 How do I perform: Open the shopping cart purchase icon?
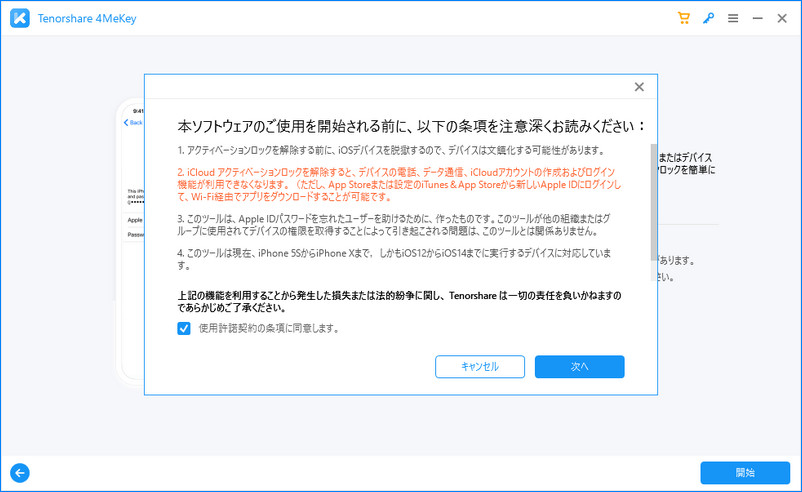(x=683, y=18)
